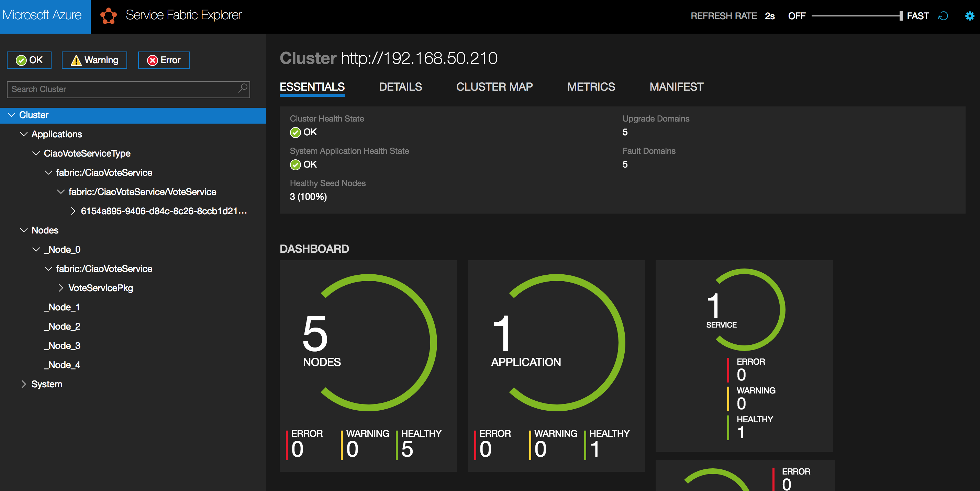Click the search magnifier icon

(x=242, y=89)
